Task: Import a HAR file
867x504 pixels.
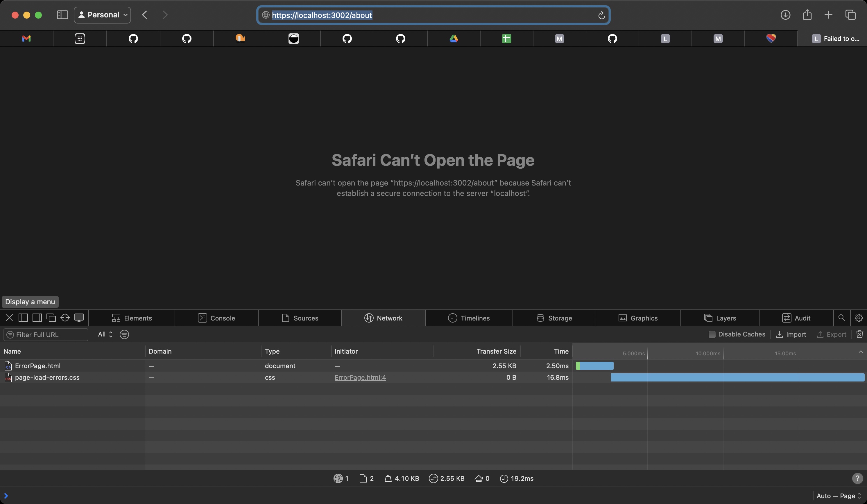Action: 791,334
